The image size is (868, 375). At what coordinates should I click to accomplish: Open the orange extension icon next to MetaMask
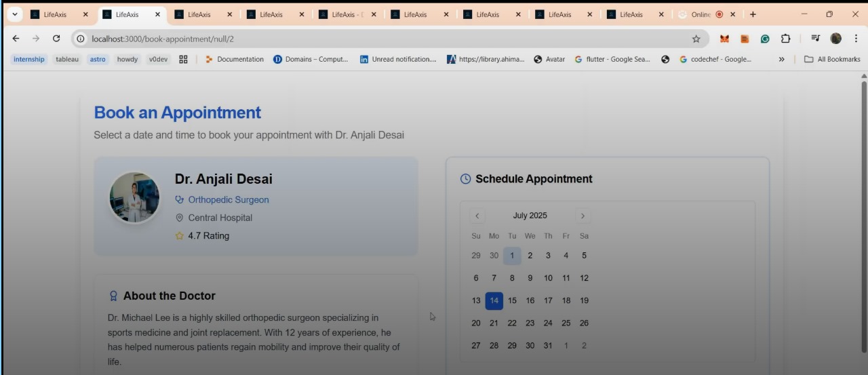click(745, 39)
